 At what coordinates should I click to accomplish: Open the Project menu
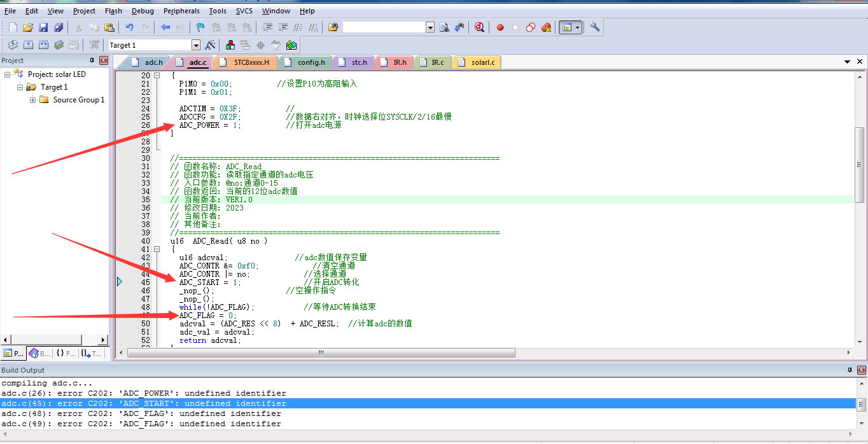pos(84,11)
